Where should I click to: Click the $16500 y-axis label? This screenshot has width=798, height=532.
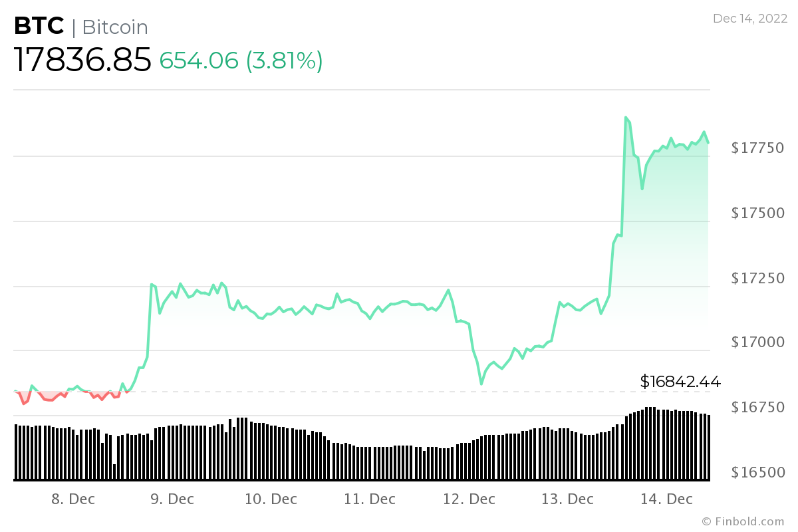(757, 472)
